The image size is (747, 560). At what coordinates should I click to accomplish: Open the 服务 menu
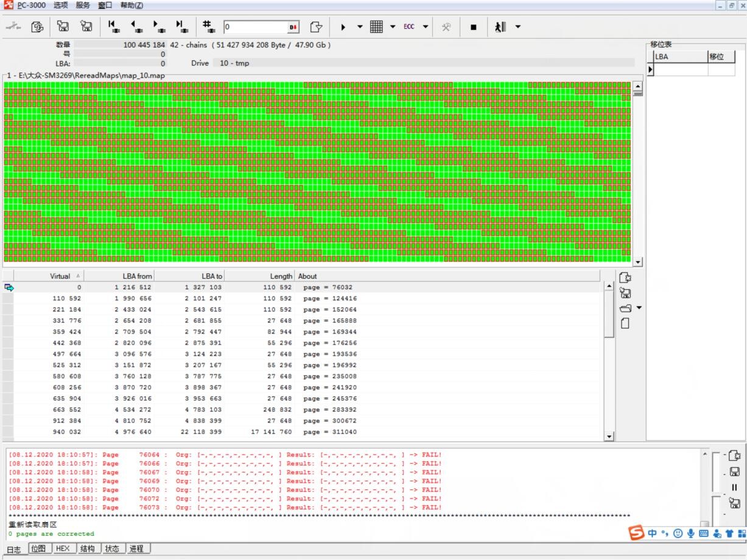83,5
